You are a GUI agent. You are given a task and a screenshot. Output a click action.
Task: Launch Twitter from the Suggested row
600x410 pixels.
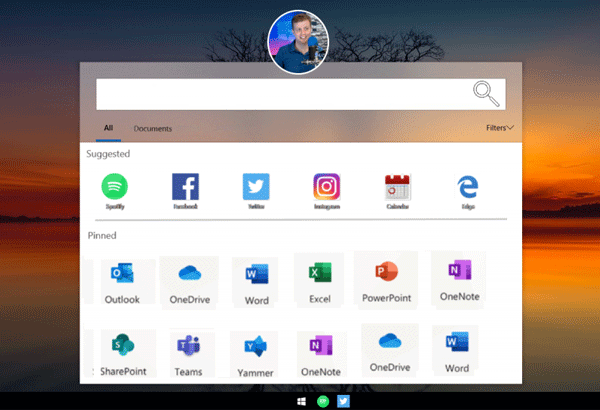click(x=256, y=191)
